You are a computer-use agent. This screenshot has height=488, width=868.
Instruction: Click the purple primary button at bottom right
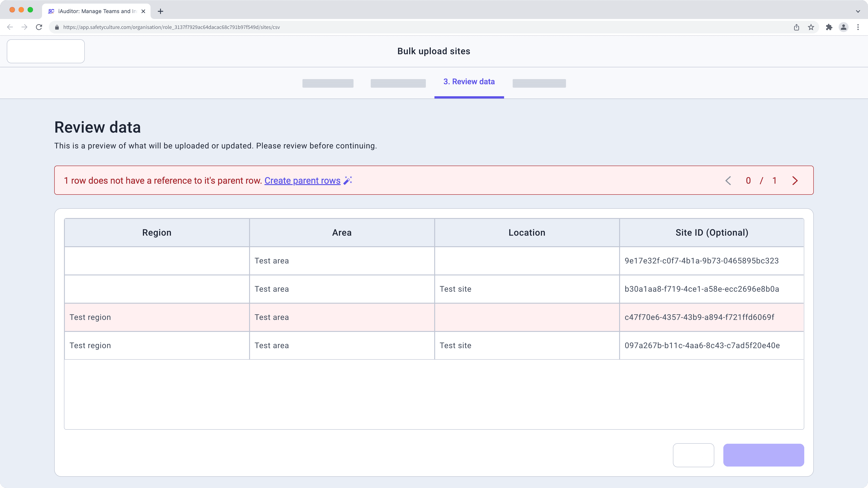pyautogui.click(x=763, y=455)
